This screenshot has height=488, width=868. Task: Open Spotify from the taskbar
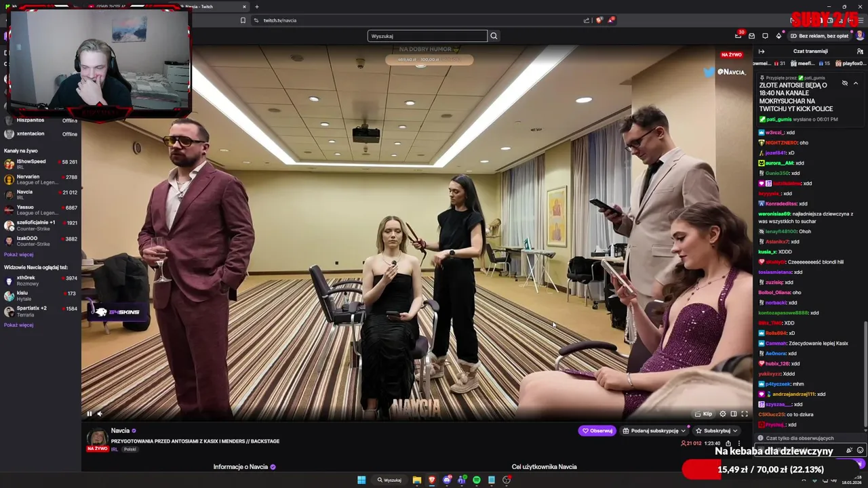click(x=477, y=480)
